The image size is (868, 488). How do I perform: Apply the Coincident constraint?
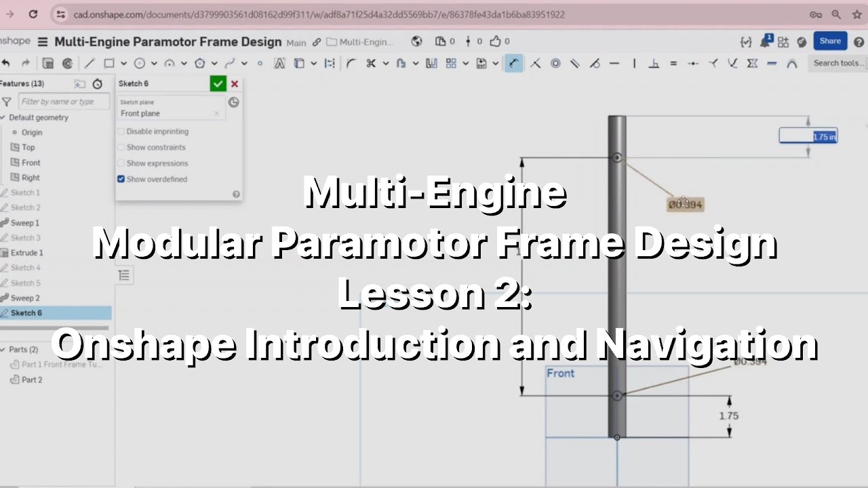[x=535, y=63]
